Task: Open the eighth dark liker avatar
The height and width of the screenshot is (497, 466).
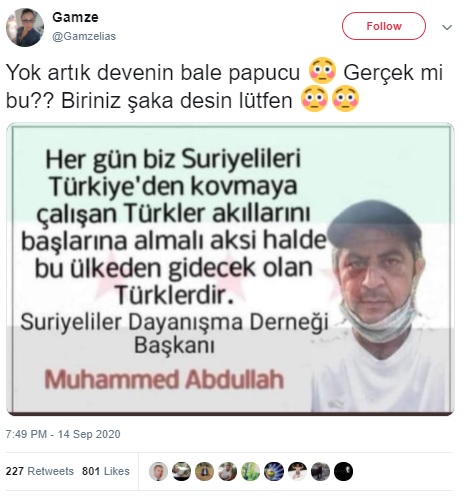Action: point(320,471)
